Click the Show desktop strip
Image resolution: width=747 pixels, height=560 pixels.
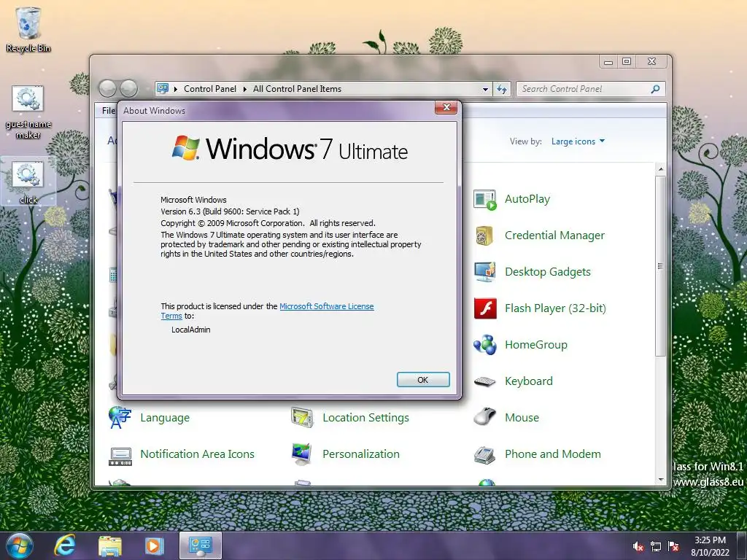[743, 546]
